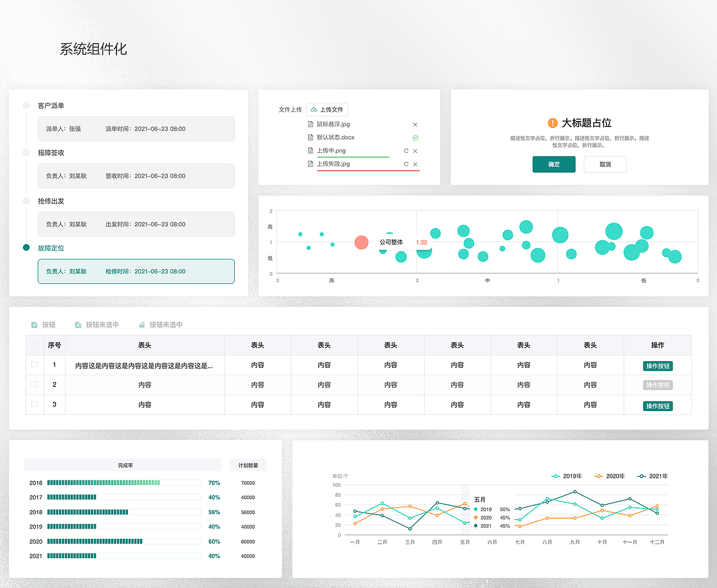This screenshot has width=717, height=588.
Task: Toggle the 2019年 legend series
Action: [x=566, y=476]
